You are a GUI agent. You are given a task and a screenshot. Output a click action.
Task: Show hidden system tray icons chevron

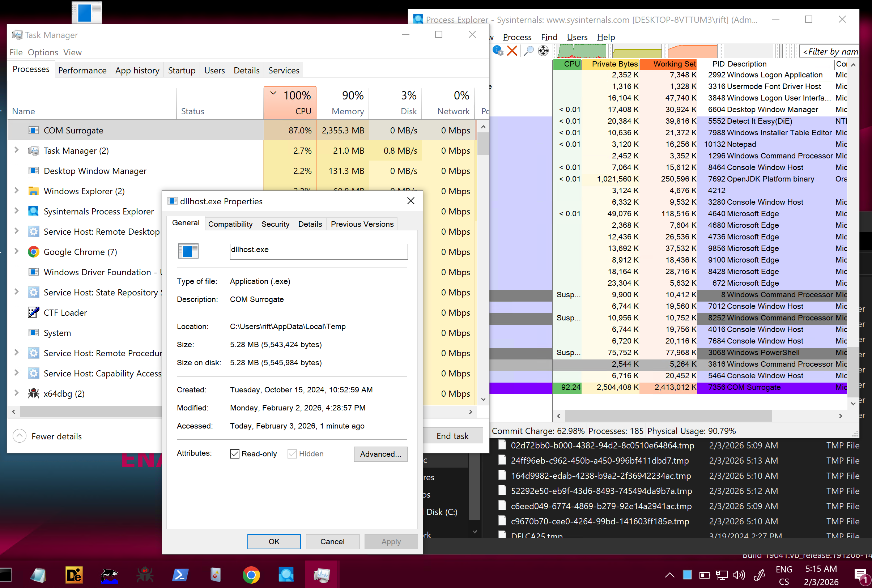coord(669,575)
